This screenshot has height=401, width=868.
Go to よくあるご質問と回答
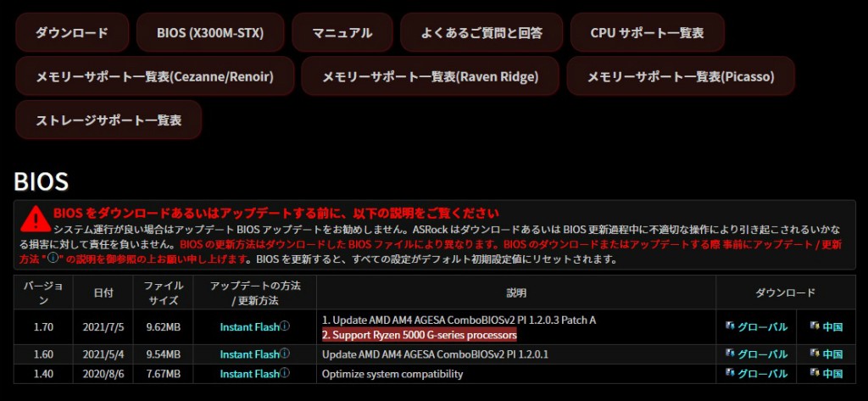[x=481, y=33]
